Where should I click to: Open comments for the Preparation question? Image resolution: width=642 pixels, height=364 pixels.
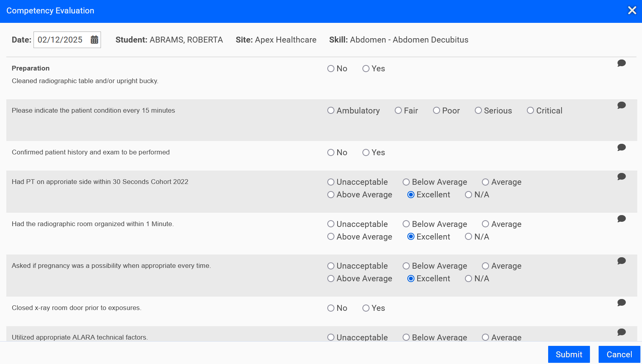coord(621,63)
